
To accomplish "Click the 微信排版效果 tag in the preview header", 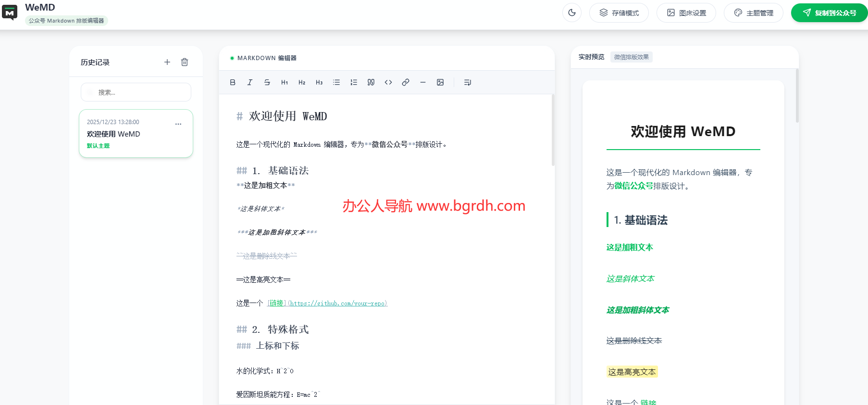I will click(632, 57).
